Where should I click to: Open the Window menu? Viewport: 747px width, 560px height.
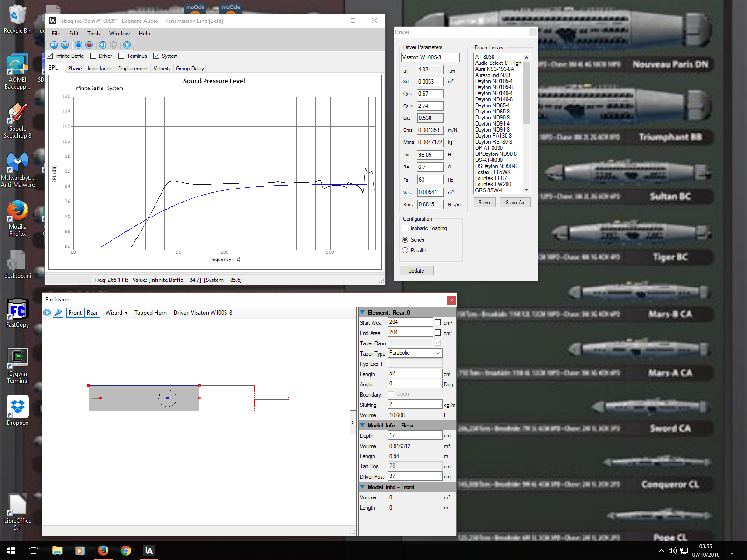point(120,34)
